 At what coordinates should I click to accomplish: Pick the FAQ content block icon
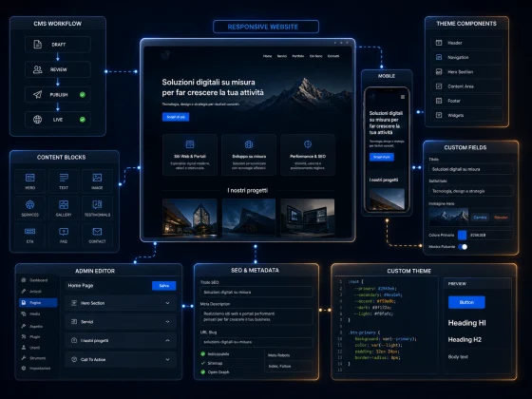pos(64,232)
